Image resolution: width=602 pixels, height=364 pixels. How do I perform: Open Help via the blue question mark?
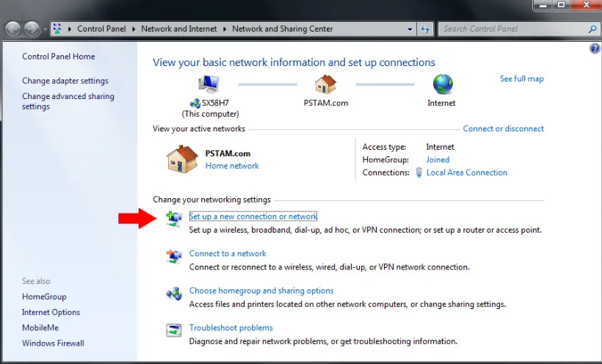point(595,48)
